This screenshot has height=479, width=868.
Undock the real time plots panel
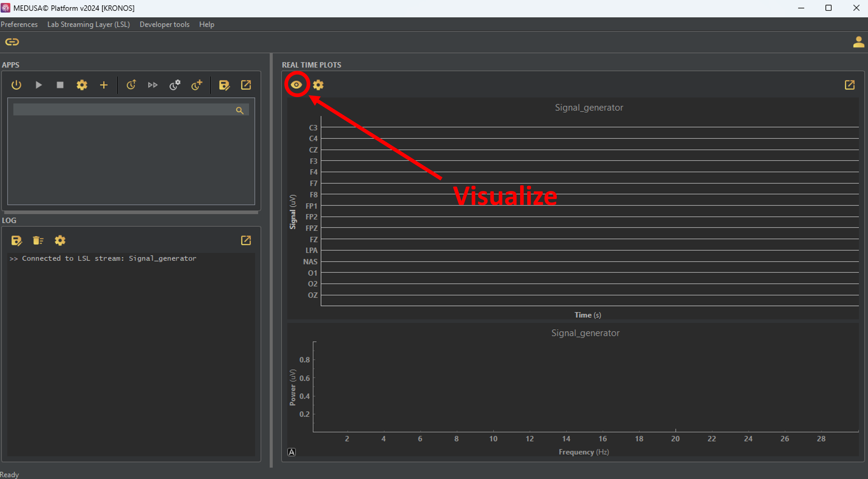pos(849,85)
